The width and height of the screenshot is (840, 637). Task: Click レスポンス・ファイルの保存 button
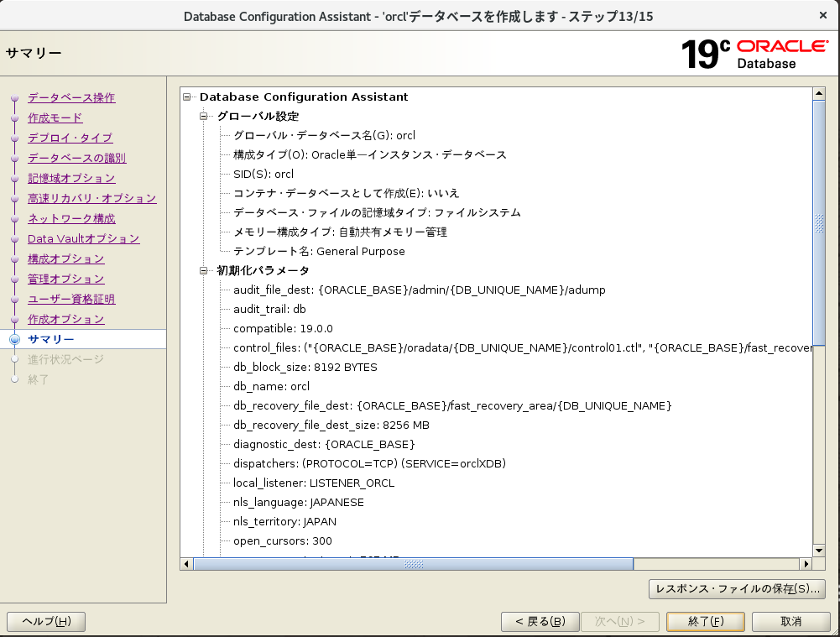coord(737,589)
